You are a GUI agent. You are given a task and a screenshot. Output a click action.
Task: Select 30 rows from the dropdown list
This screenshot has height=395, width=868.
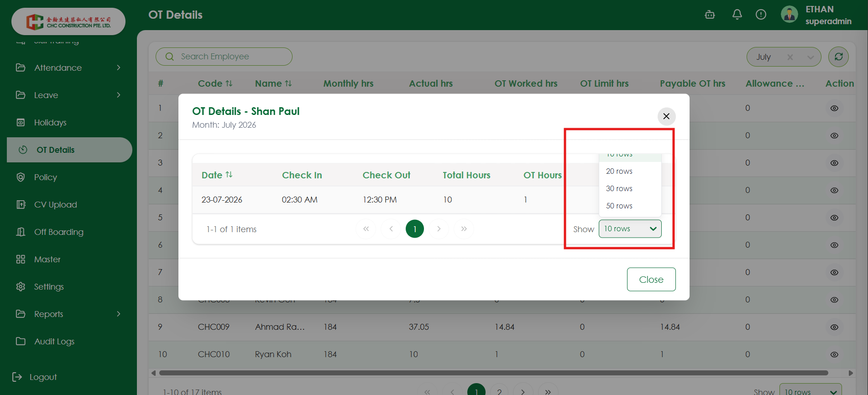pyautogui.click(x=630, y=188)
